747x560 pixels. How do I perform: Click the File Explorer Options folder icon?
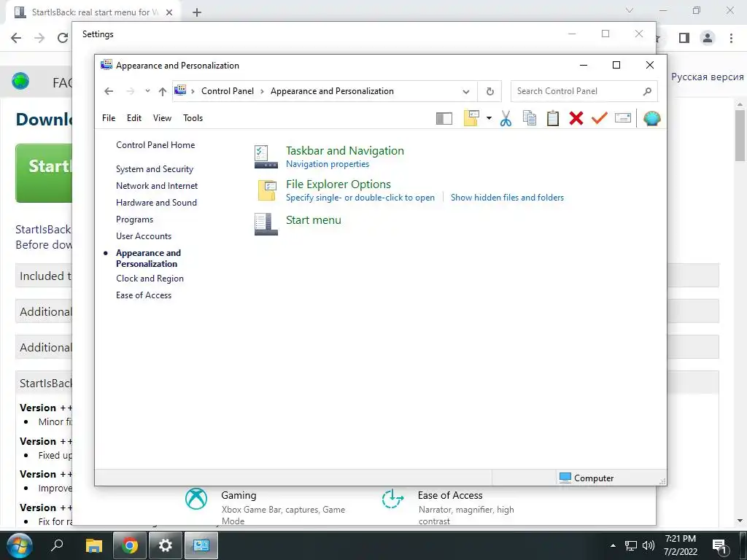click(267, 190)
